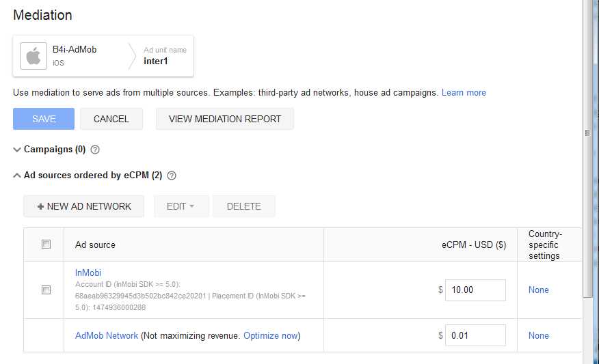
Task: Add a NEW AD NETWORK
Action: [x=83, y=206]
